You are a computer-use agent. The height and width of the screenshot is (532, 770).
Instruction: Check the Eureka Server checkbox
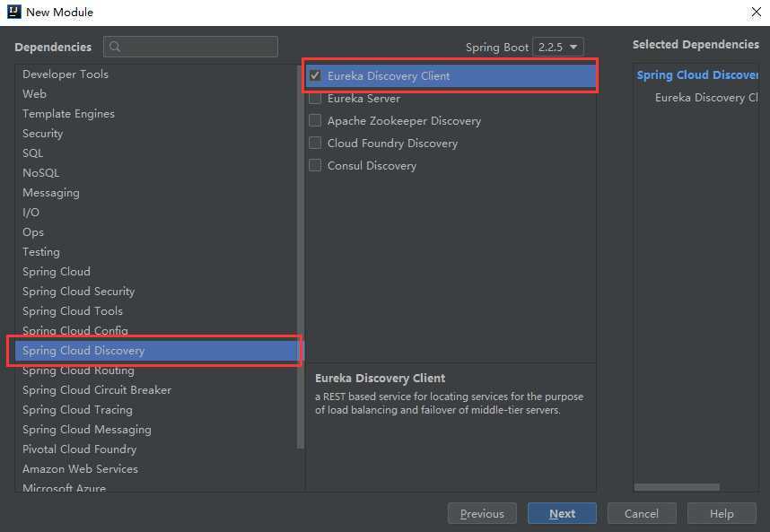coord(315,98)
